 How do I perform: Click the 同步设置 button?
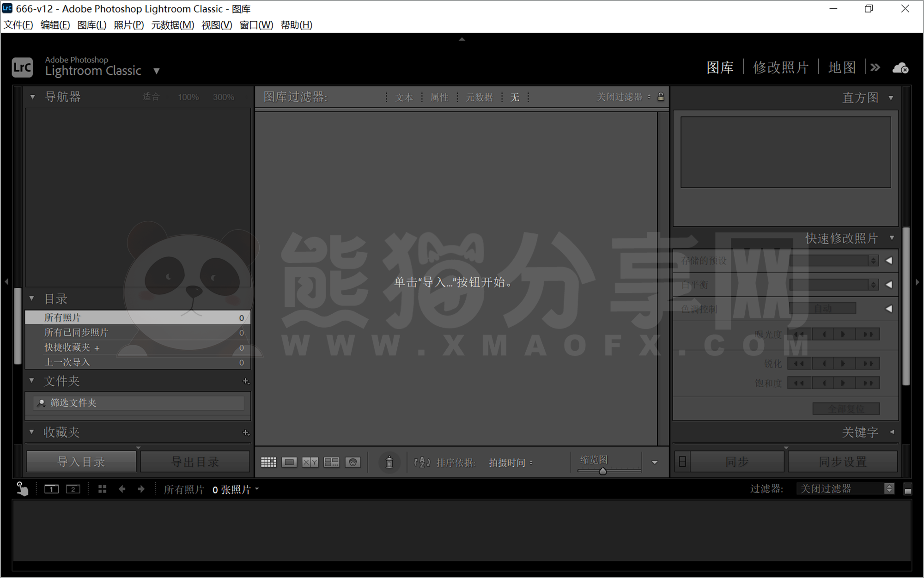pos(843,461)
